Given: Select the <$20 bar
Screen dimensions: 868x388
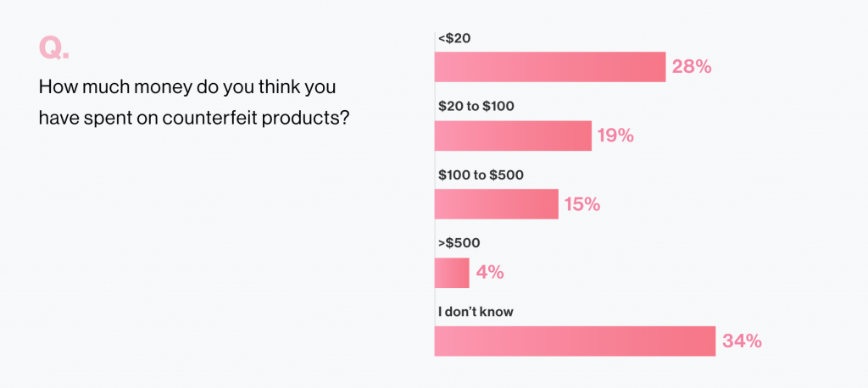Looking at the screenshot, I should 550,67.
